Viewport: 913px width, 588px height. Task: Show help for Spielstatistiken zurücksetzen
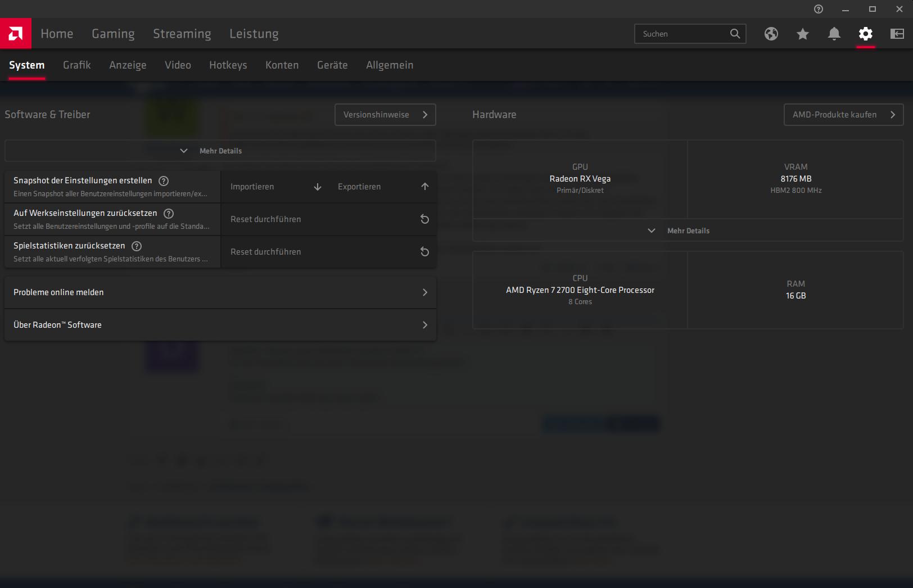point(137,246)
